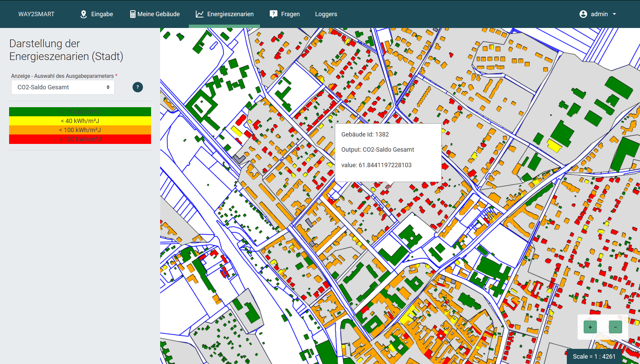Click the question bubble icon beside Fragen
This screenshot has width=640, height=364.
tap(273, 14)
